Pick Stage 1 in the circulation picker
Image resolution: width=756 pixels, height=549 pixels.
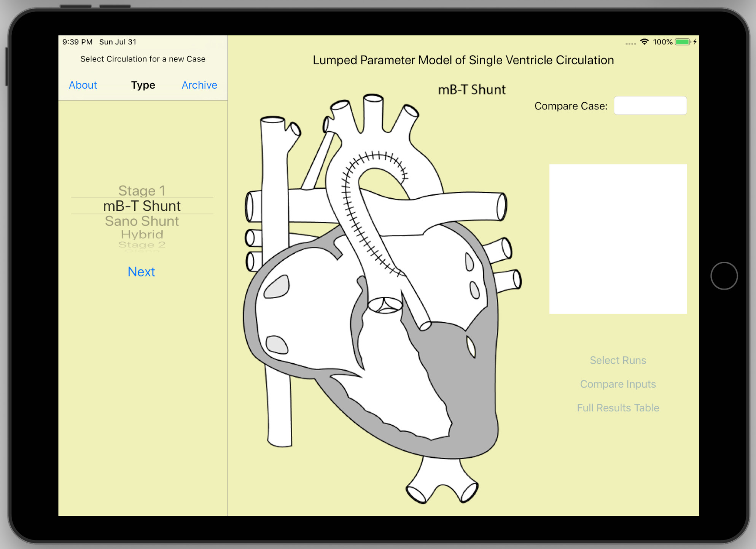coord(142,190)
